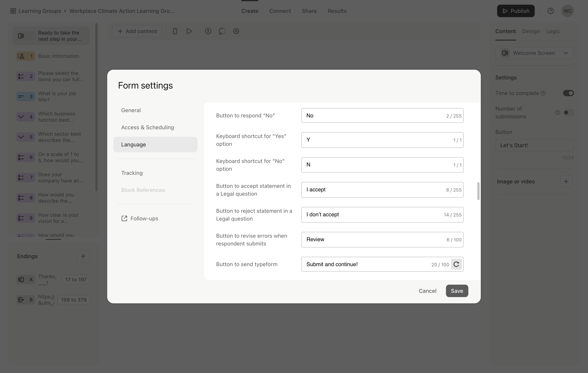Click the question list sidebar scrollbar
The height and width of the screenshot is (373, 588).
(x=97, y=107)
